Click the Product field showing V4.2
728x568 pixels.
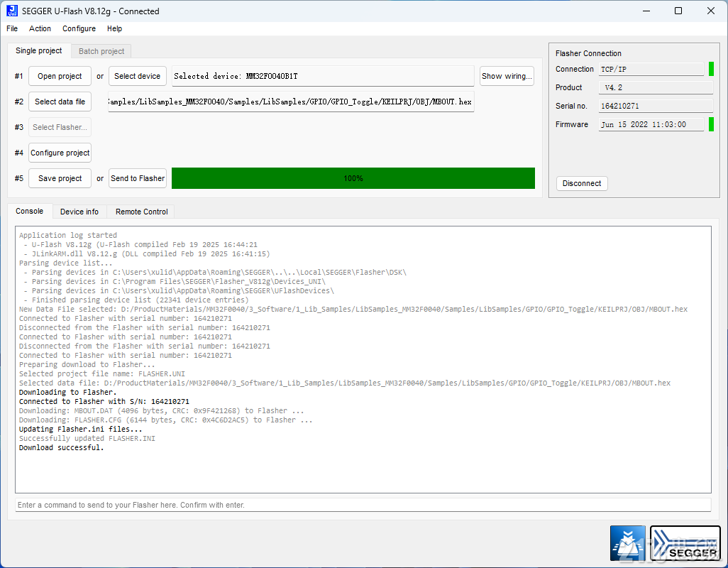pos(656,87)
